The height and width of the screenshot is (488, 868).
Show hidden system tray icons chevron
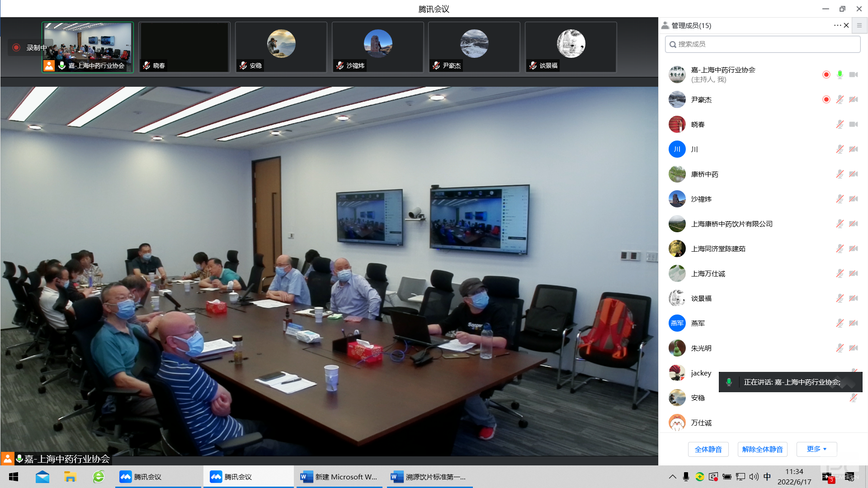click(x=672, y=477)
